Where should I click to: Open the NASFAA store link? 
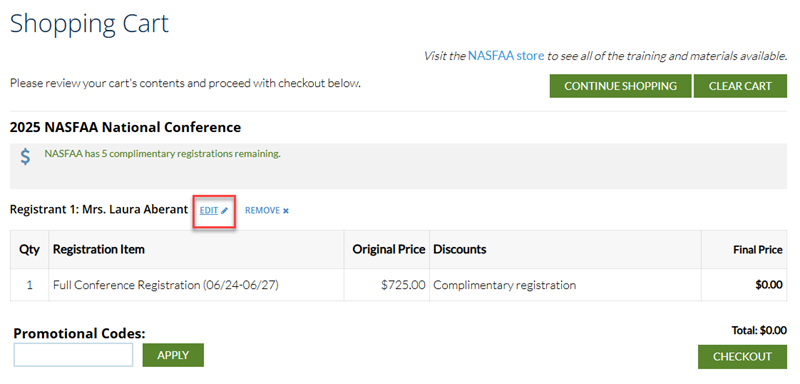point(506,56)
